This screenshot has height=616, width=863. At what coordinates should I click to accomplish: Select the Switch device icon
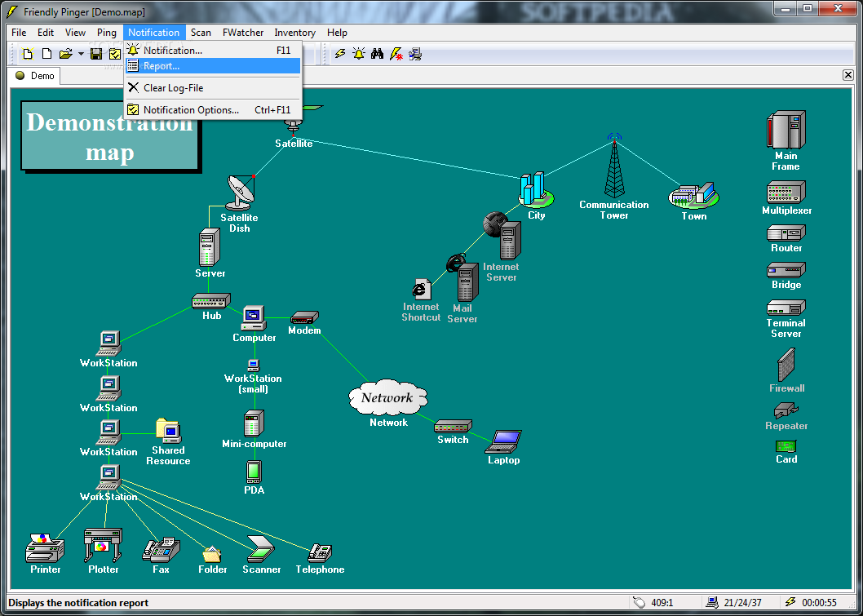[453, 426]
